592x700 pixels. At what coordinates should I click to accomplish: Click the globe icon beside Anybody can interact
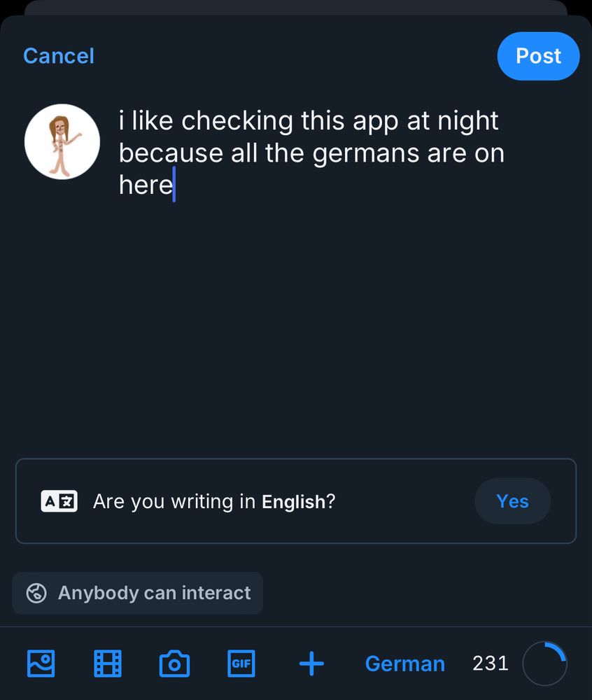(x=36, y=594)
